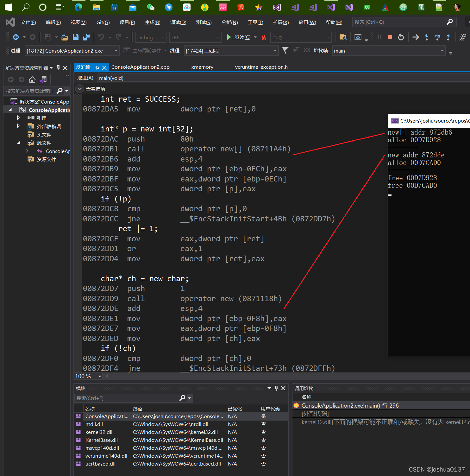
Task: Open the Debug configuration dropdown
Action: (151, 37)
